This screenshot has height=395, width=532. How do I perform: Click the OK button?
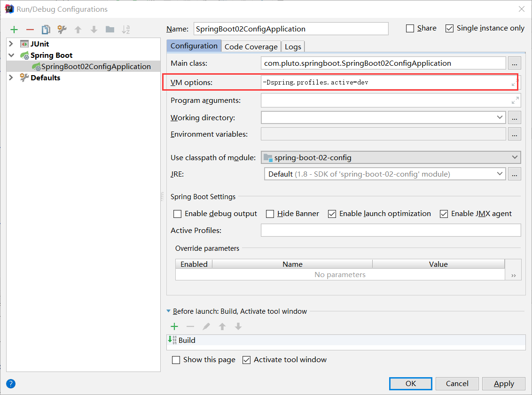pos(411,383)
